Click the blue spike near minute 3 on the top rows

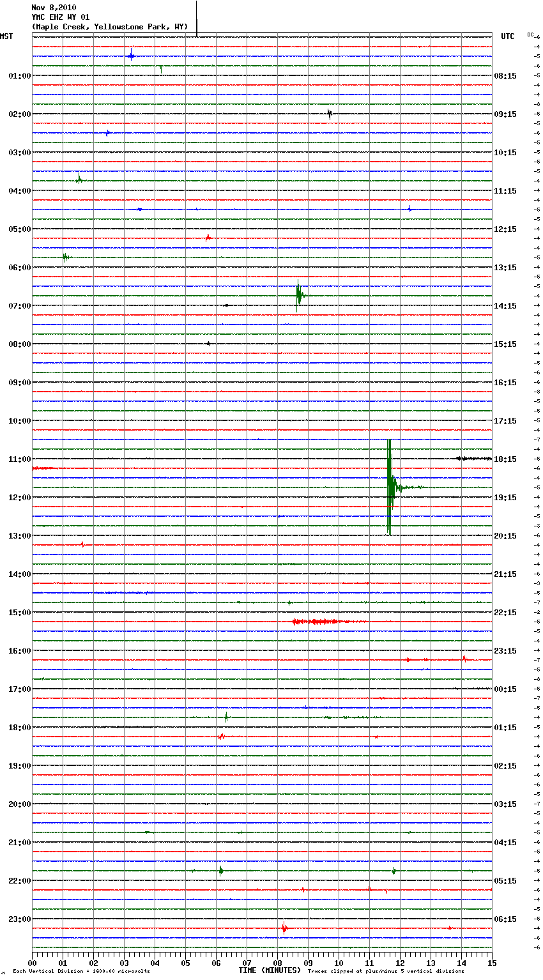click(x=131, y=56)
